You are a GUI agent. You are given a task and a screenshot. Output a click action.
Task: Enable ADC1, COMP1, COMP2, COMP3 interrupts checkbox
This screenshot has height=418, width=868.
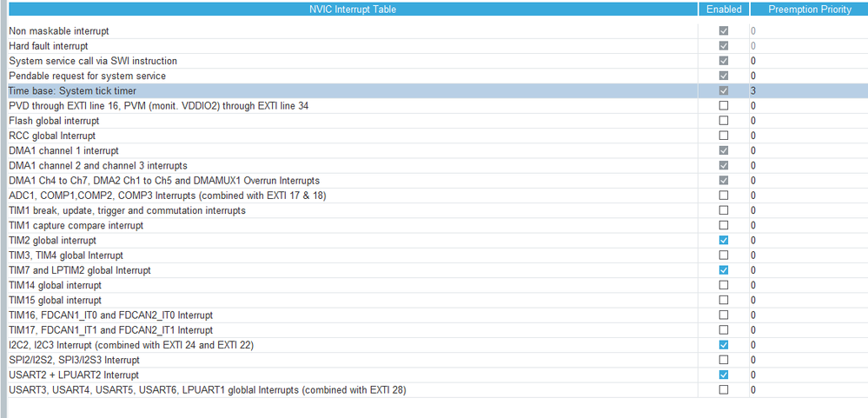724,196
